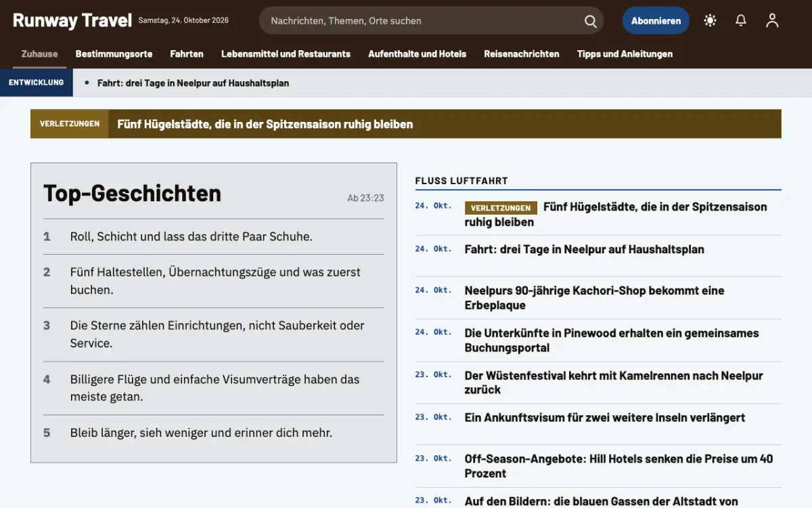Open feed article Fahrt: drei Tage in Neelpur
Viewport: 812px width, 508px height.
[x=585, y=249]
